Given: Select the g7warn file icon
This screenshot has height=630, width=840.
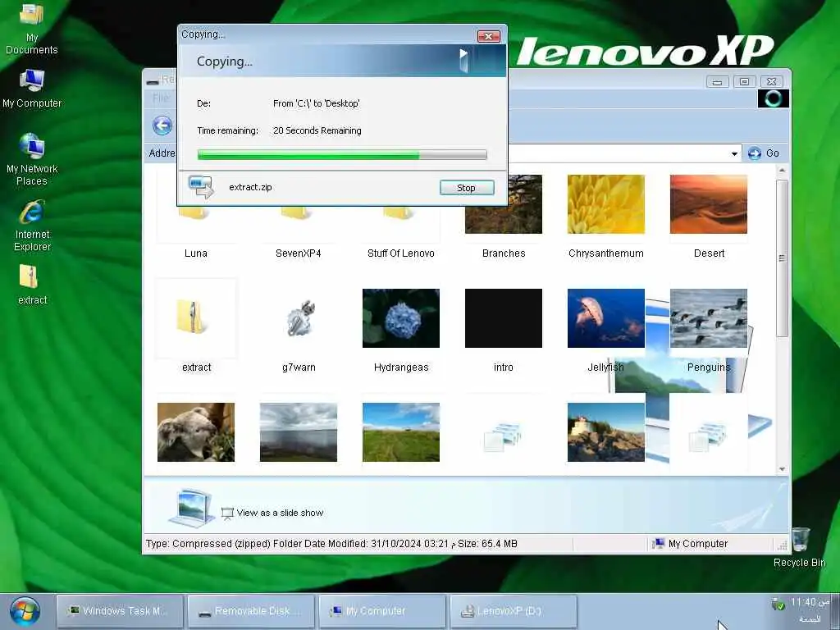Looking at the screenshot, I should 299,317.
